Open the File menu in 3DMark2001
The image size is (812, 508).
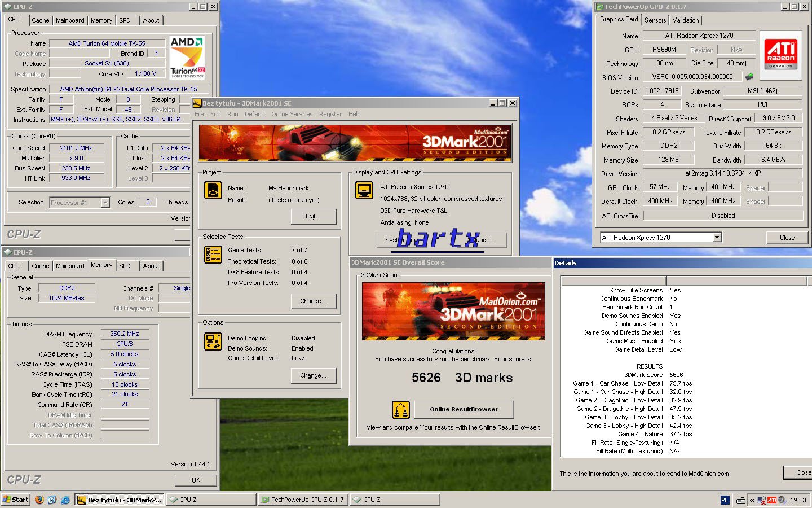tap(199, 114)
